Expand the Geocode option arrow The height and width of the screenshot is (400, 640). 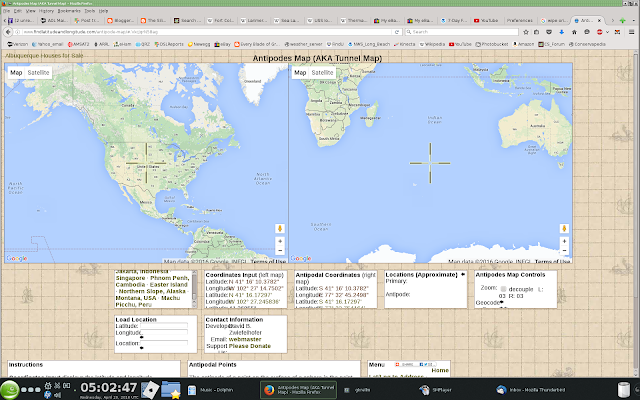pos(502,302)
